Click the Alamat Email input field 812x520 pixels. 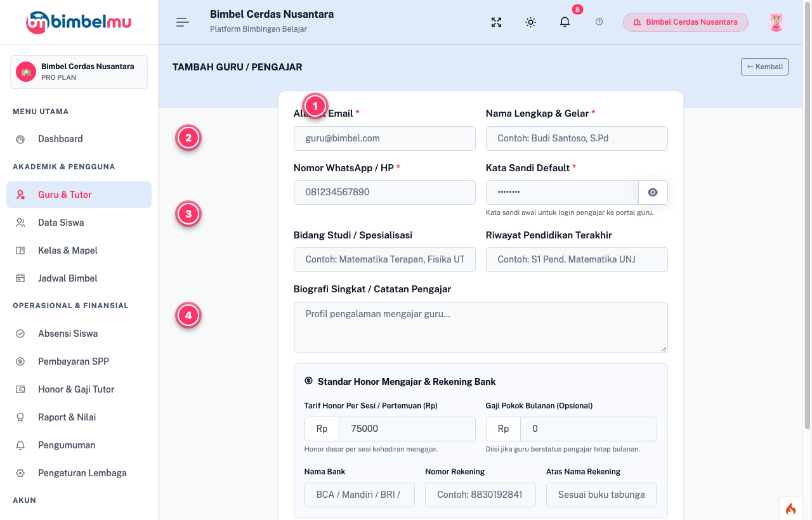click(384, 138)
